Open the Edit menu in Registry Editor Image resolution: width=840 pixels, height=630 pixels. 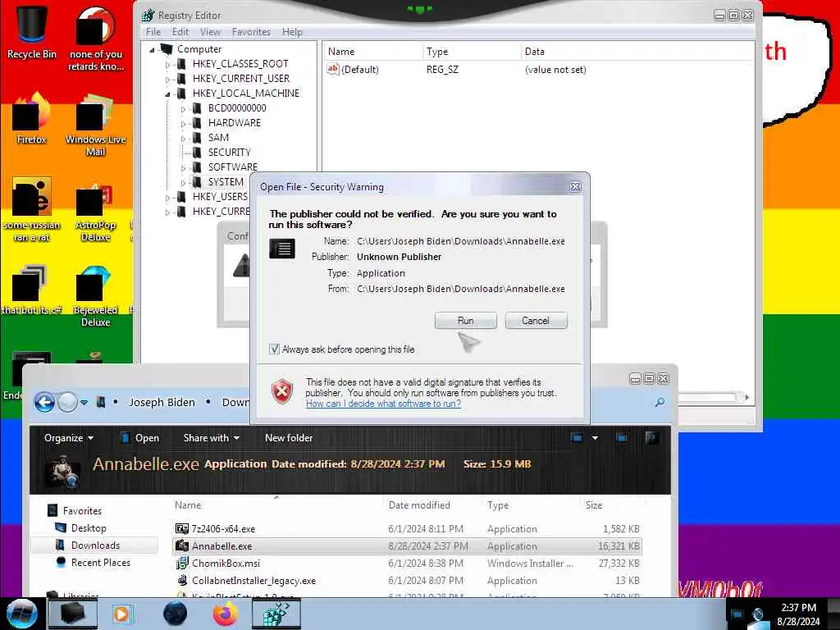click(180, 32)
